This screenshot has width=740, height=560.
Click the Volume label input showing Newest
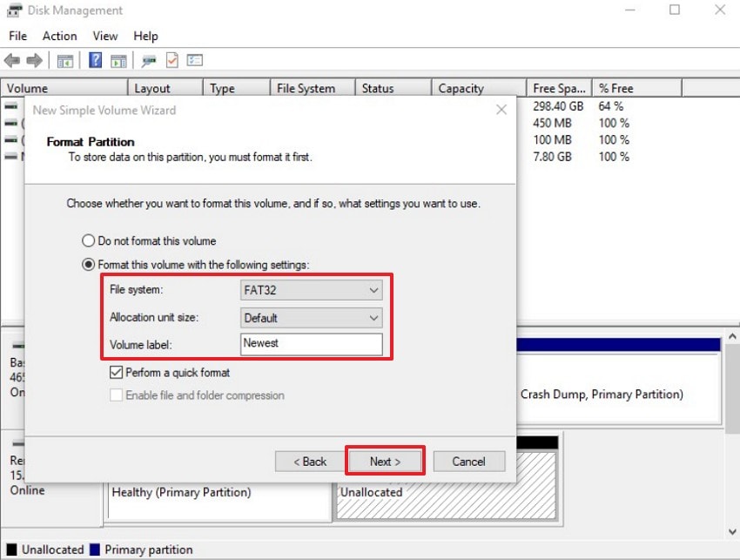coord(312,344)
